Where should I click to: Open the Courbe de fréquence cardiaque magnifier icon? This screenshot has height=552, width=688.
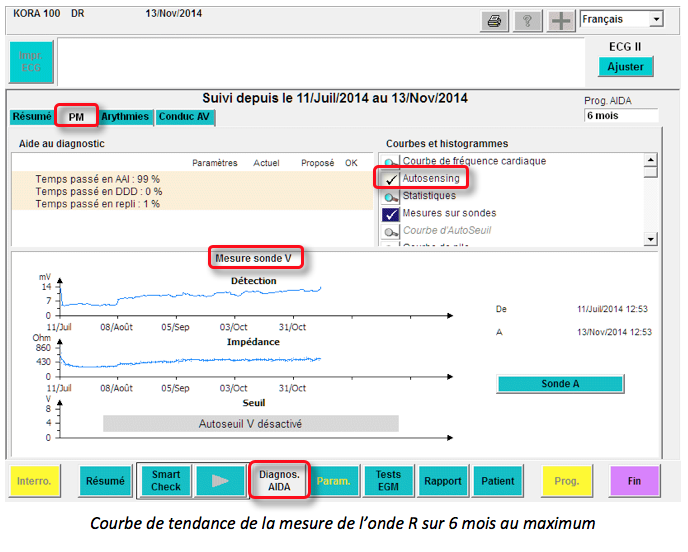(x=391, y=163)
